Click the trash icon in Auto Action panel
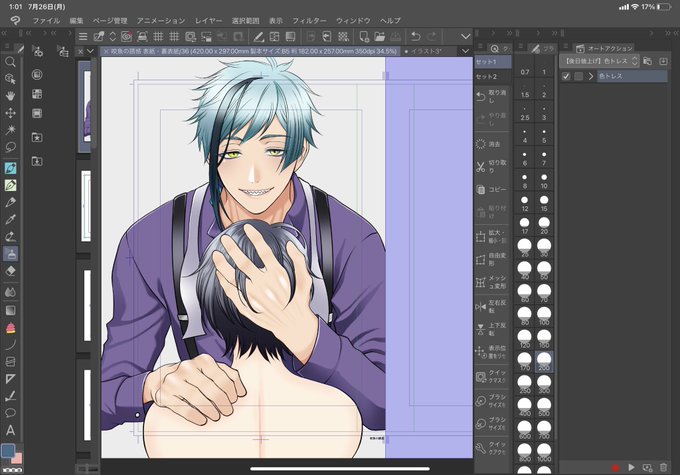 coord(664,467)
